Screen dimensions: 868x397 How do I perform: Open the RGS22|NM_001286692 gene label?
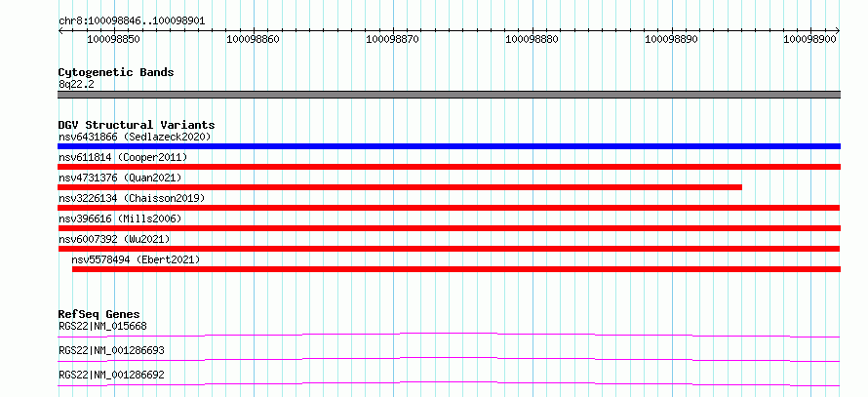[x=111, y=375]
